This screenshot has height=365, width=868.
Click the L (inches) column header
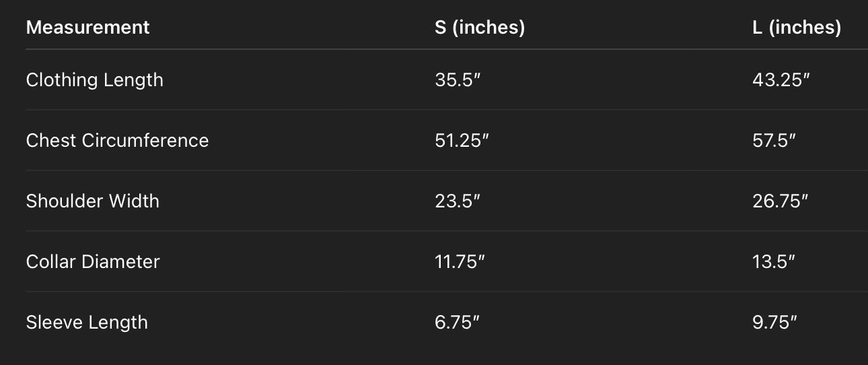click(x=797, y=28)
